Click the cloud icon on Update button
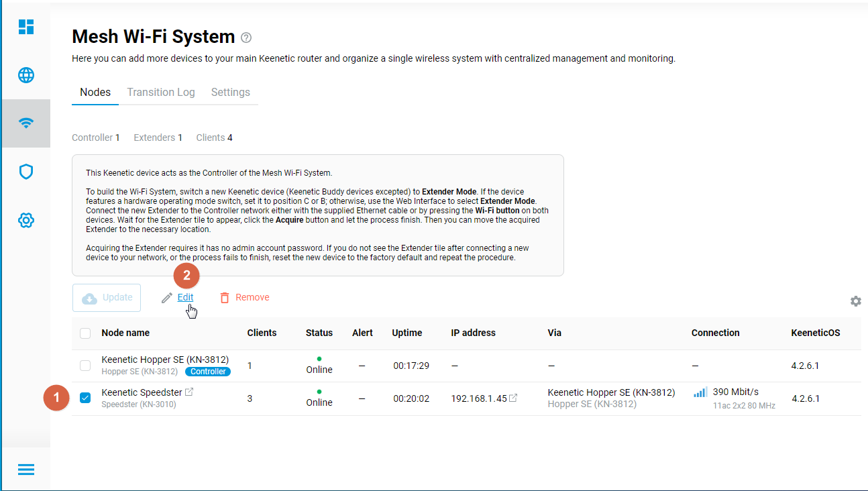 tap(89, 298)
